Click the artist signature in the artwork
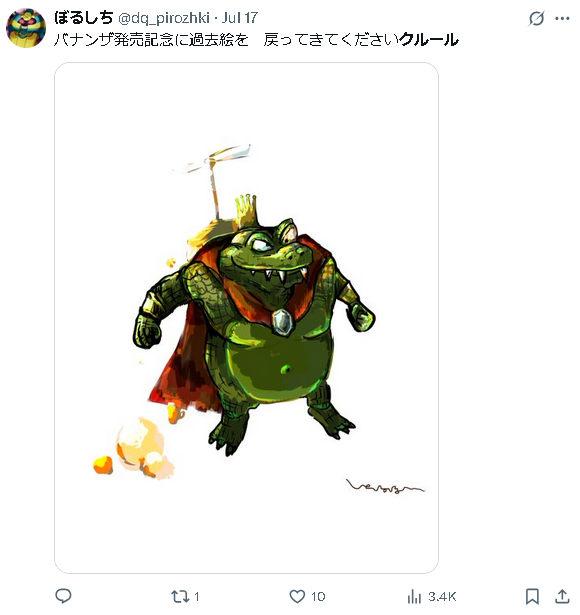 point(385,486)
